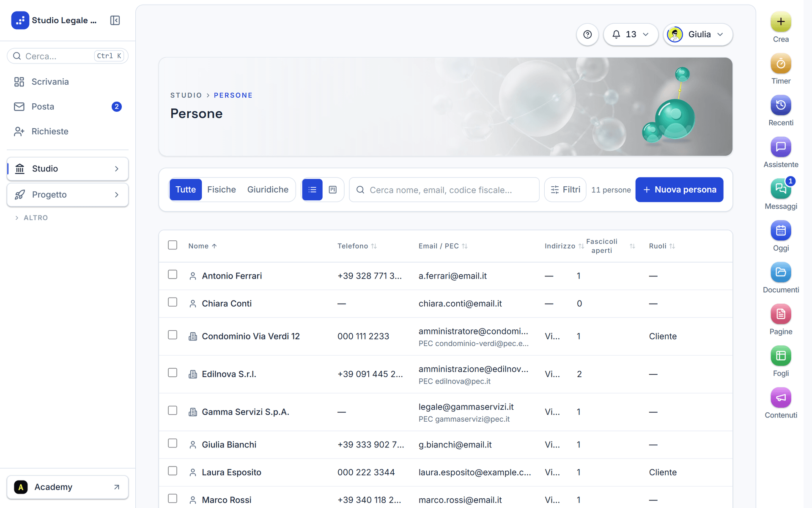
Task: Check the Gamma Servizi S.p.A. row
Action: tap(173, 410)
